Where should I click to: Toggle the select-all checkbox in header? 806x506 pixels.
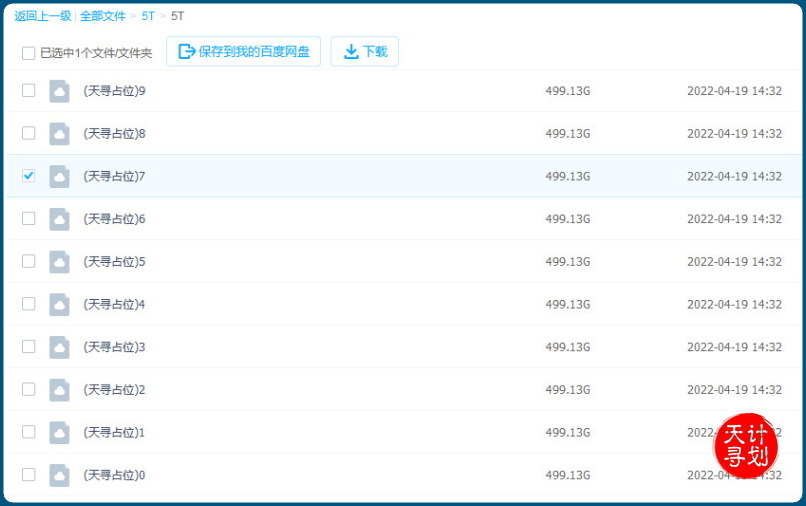click(29, 53)
